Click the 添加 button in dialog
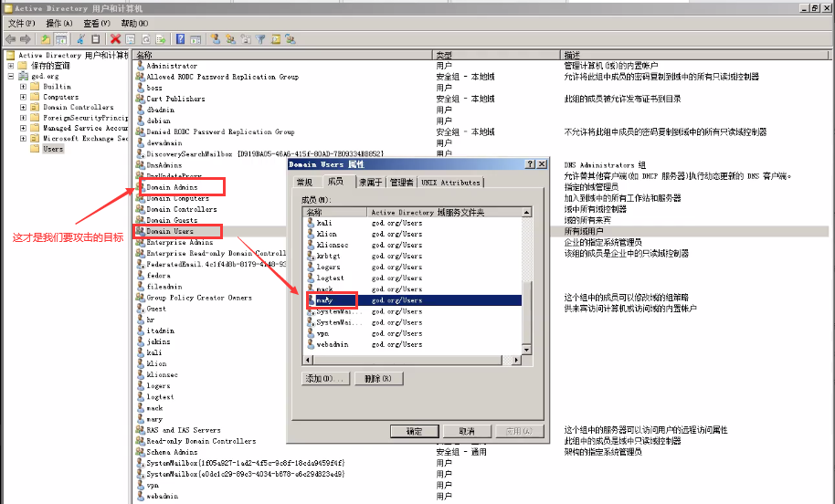Image resolution: width=835 pixels, height=504 pixels. [x=325, y=379]
